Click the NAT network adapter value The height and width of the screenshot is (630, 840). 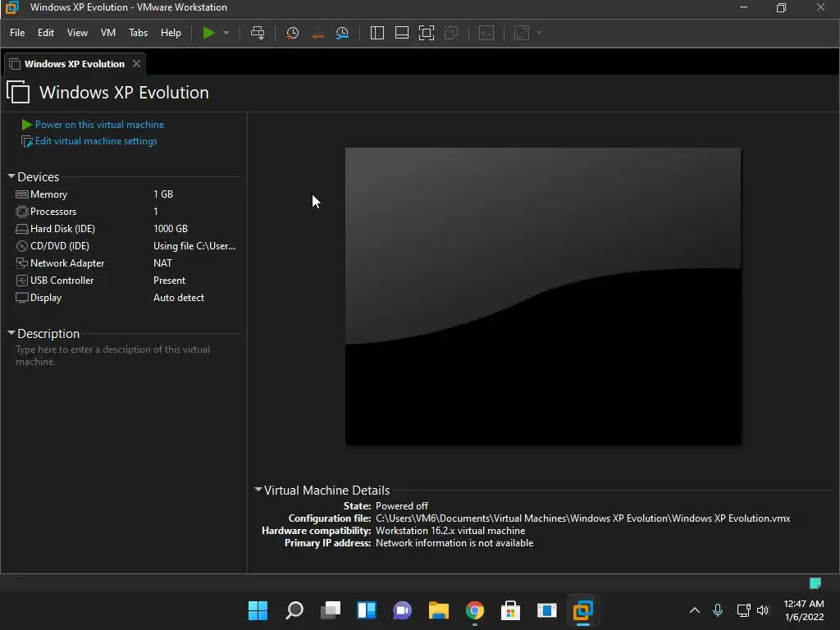click(162, 263)
